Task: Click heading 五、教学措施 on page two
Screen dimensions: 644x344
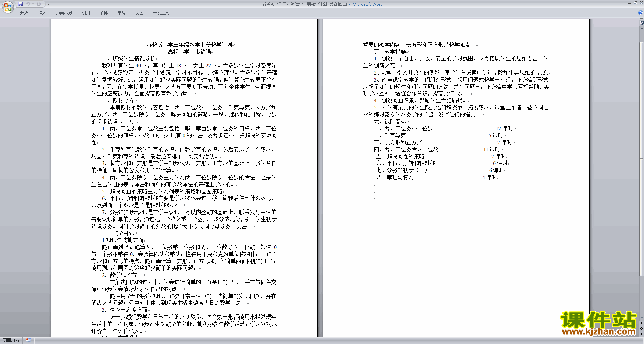Action: pos(390,52)
